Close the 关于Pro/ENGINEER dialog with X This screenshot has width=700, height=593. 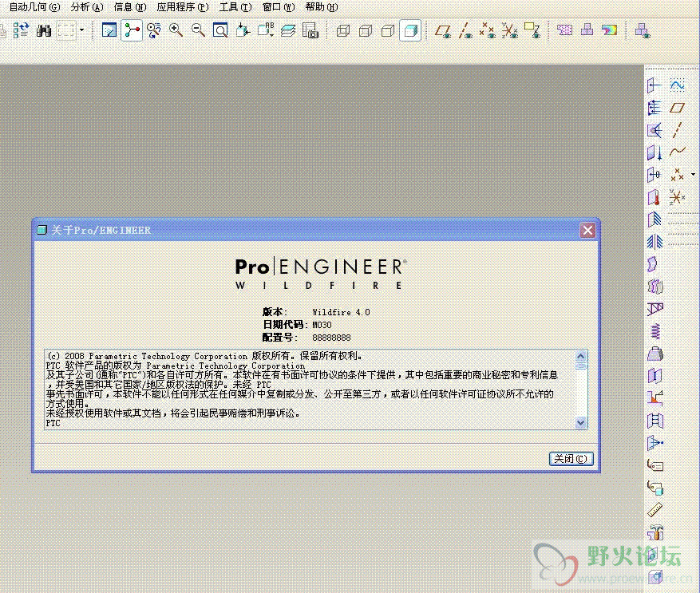tap(587, 230)
